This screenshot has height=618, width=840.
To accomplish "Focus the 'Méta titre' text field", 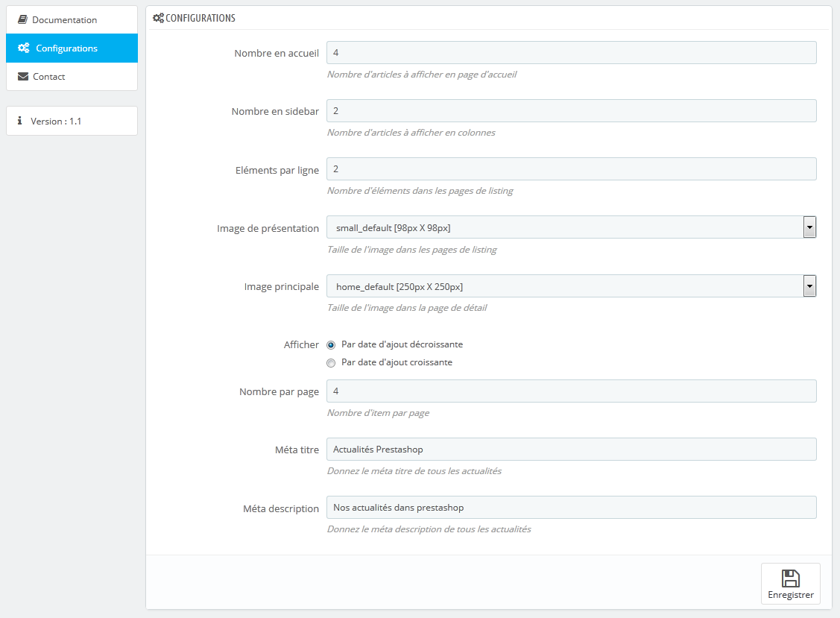I will (571, 450).
